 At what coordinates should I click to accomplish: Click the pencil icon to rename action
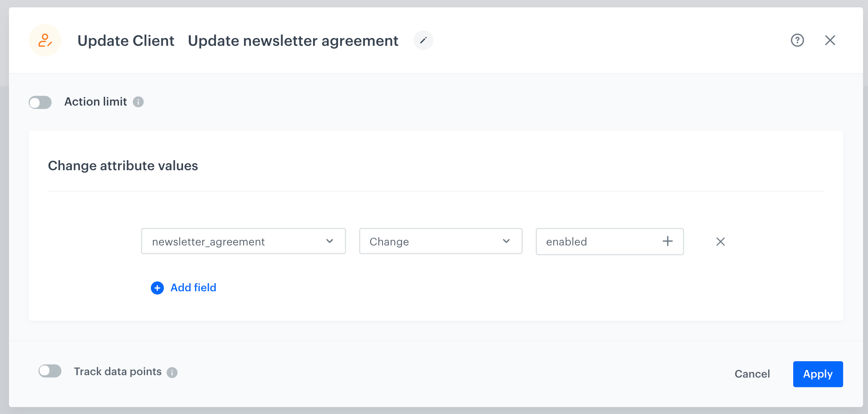click(423, 40)
